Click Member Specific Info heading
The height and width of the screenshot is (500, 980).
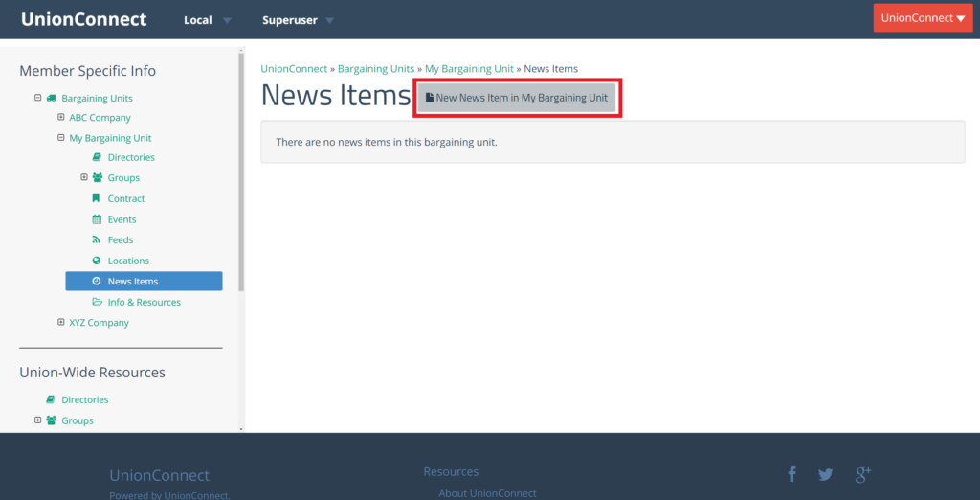click(x=87, y=71)
